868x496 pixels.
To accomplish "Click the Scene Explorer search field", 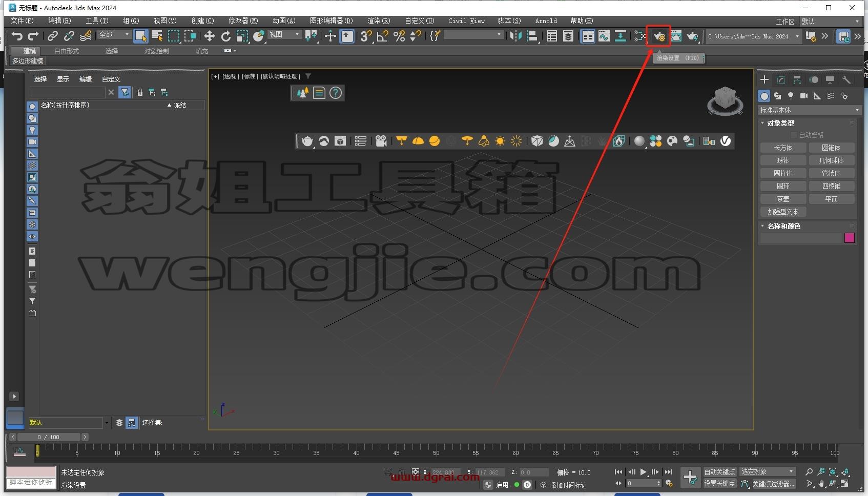I will 67,92.
